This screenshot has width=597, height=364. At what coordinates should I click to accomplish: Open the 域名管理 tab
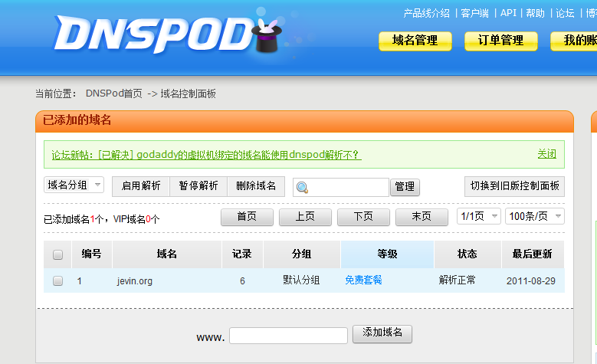tap(415, 41)
